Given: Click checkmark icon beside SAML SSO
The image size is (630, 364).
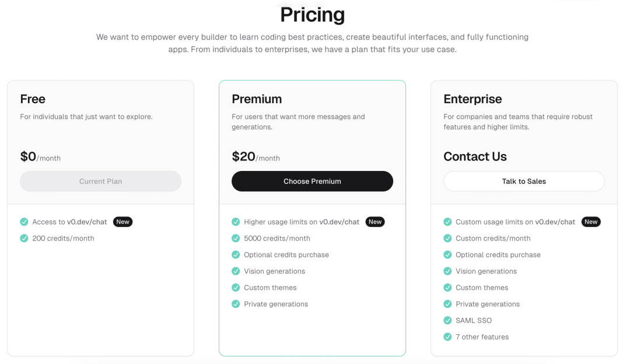Looking at the screenshot, I should tap(447, 321).
